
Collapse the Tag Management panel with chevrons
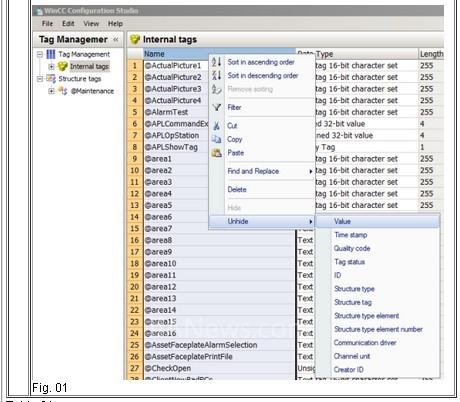[x=116, y=40]
